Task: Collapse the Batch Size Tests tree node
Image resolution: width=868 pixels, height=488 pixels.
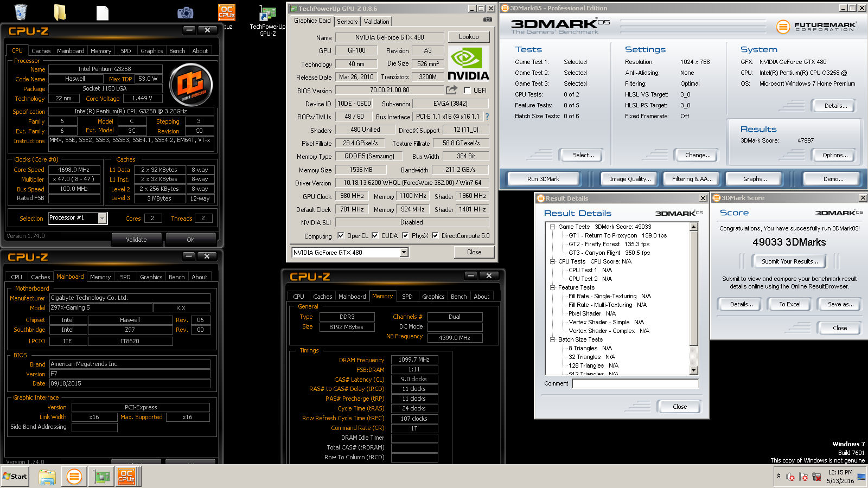Action: pos(552,339)
